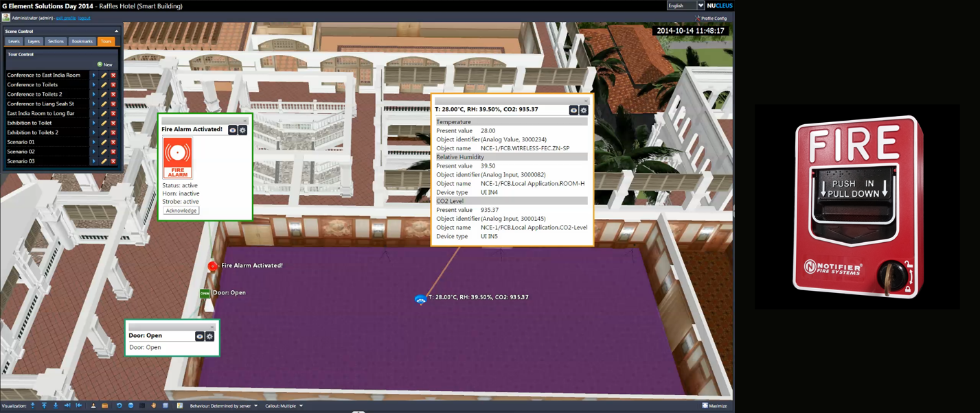Close the temperature sensor callout
This screenshot has height=413, width=980.
click(x=586, y=101)
